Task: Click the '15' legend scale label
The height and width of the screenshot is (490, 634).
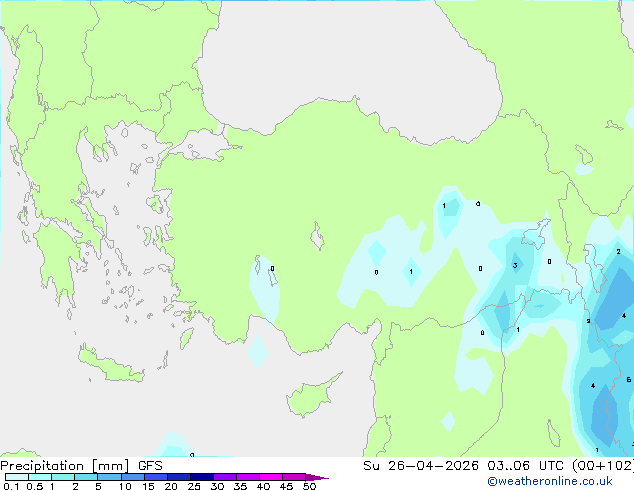Action: (148, 486)
